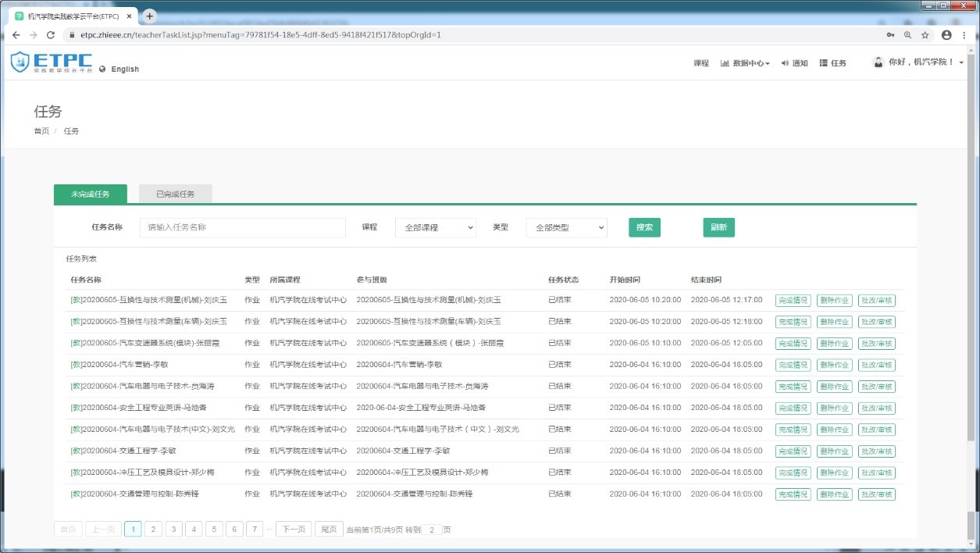Open the browser profile account icon
The height and width of the screenshot is (553, 980).
(946, 35)
